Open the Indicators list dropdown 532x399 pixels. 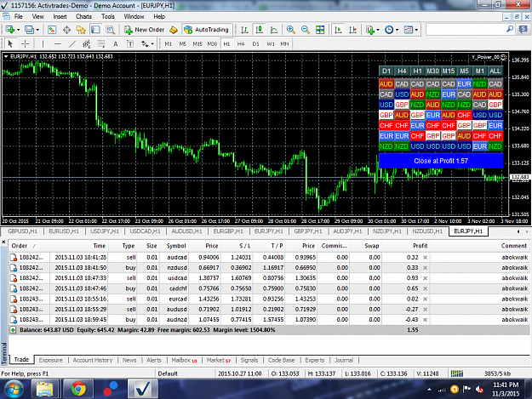coord(372,30)
